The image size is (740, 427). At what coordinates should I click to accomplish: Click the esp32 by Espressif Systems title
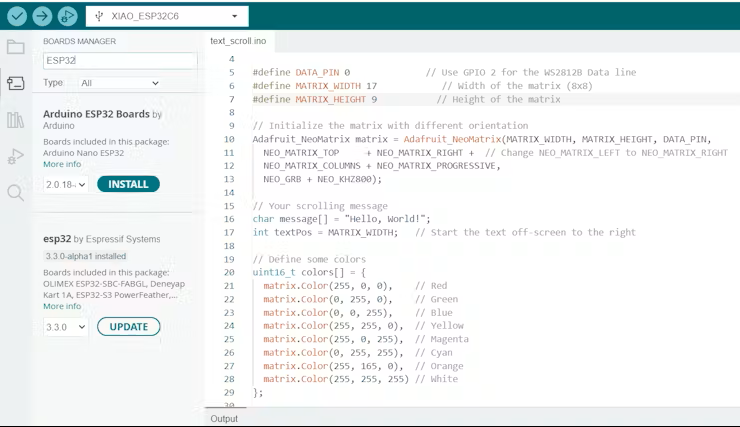[101, 239]
